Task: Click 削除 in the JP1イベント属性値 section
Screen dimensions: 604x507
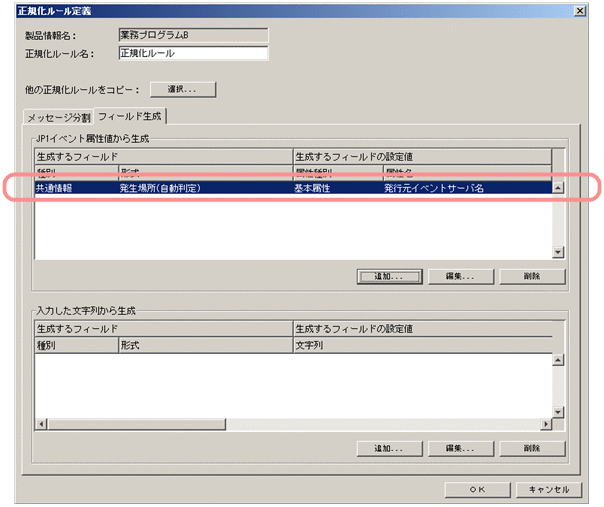Action: coord(532,277)
